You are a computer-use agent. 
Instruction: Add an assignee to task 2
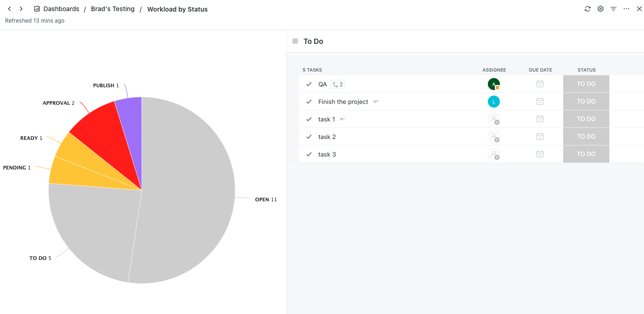[494, 137]
